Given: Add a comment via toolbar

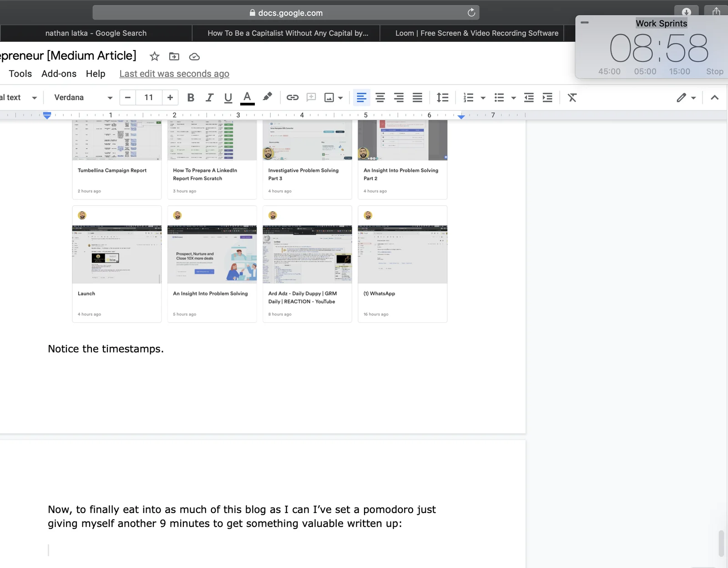Looking at the screenshot, I should pos(311,97).
